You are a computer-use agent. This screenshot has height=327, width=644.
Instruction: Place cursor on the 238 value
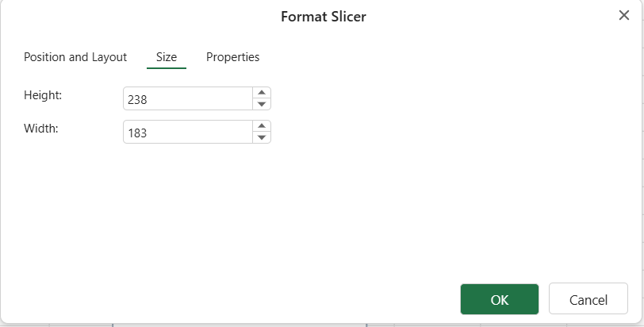click(x=137, y=99)
